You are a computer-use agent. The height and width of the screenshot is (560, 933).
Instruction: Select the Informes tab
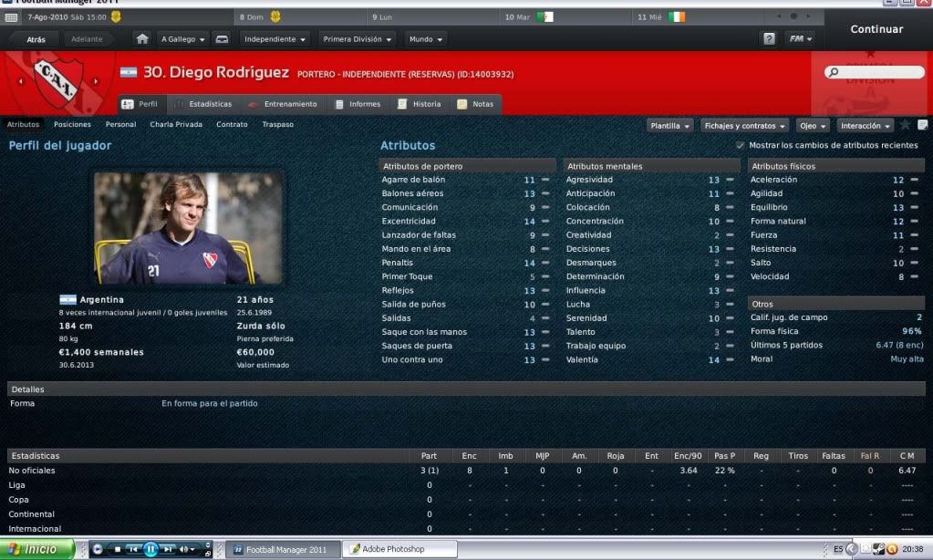click(358, 104)
